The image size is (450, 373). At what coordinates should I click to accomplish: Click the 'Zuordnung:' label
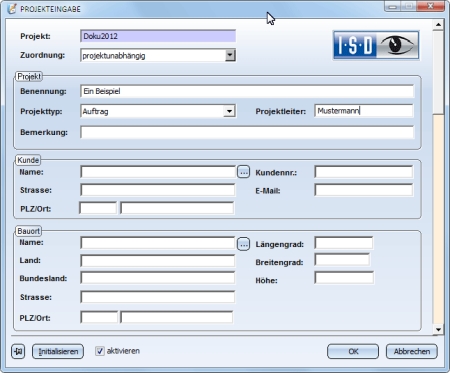click(x=42, y=55)
